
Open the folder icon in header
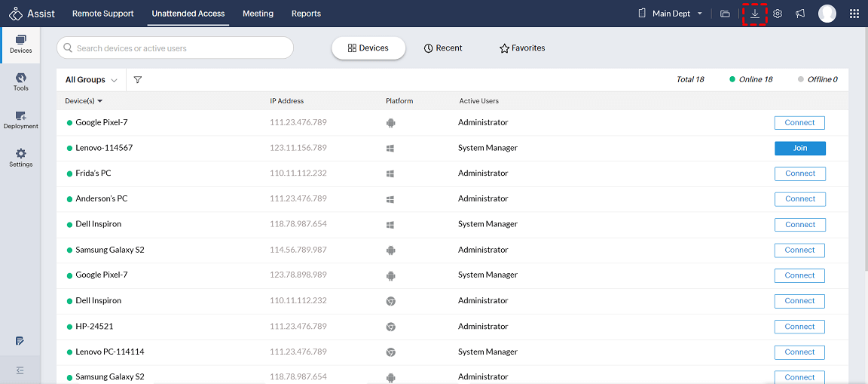(x=725, y=14)
